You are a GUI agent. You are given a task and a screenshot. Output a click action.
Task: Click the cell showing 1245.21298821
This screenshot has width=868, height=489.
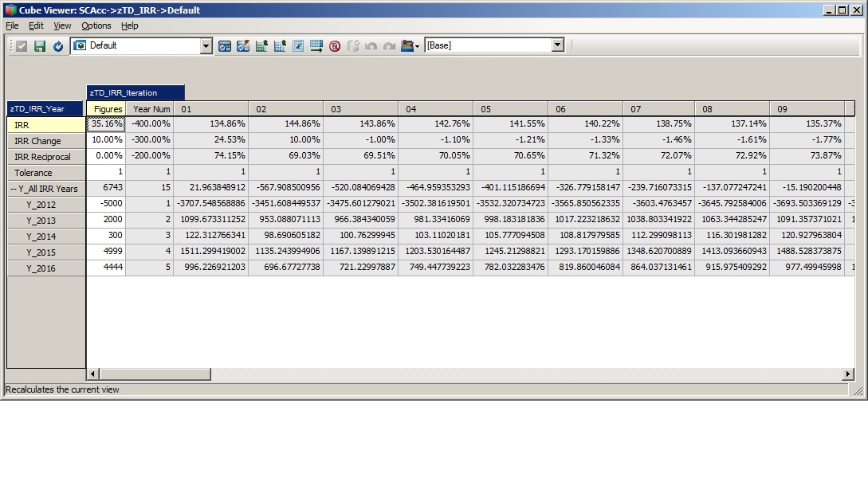pos(510,251)
